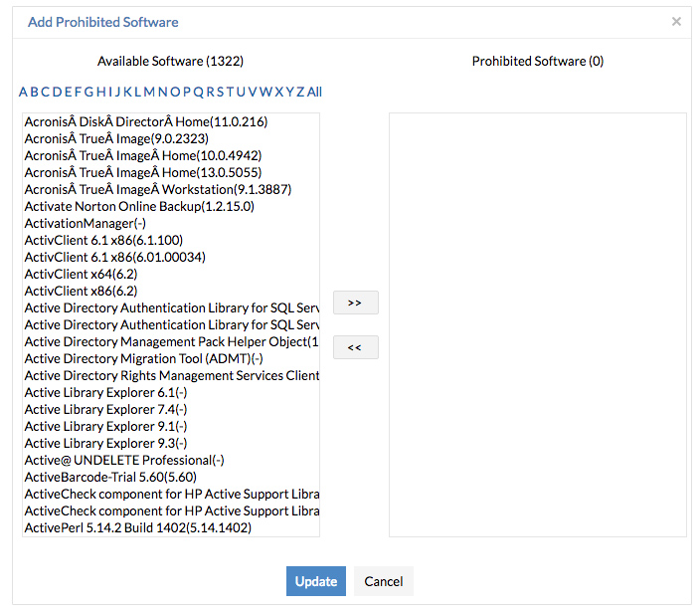Screen dimensions: 700x612
Task: Filter software by letter C
Action: coord(45,92)
